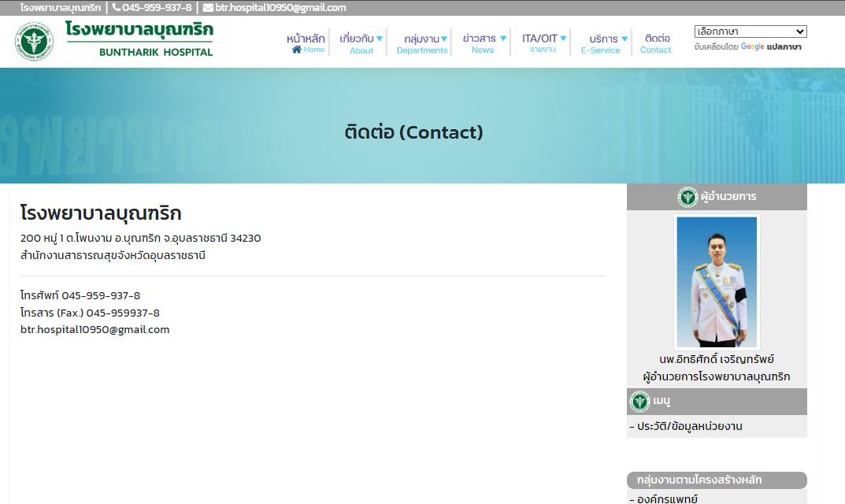Click the director's portrait photo
Viewport: 845px width, 504px height.
[x=717, y=282]
